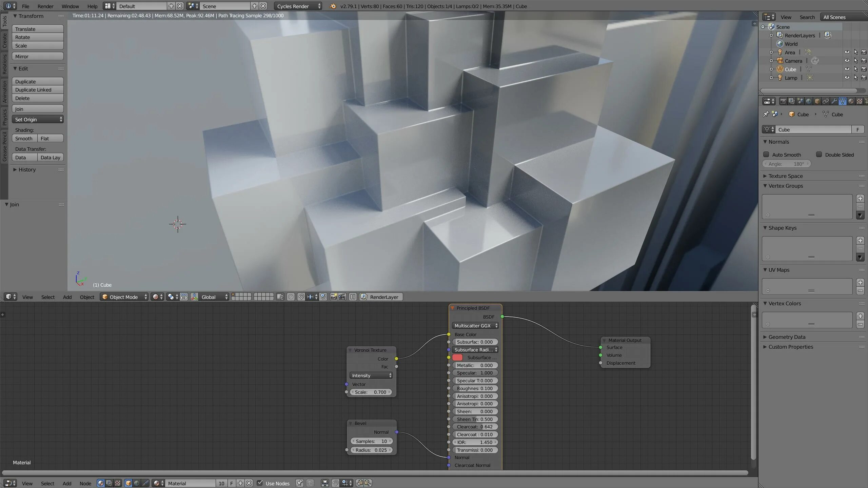Switch shading to Flat
The width and height of the screenshot is (868, 488).
click(45, 138)
